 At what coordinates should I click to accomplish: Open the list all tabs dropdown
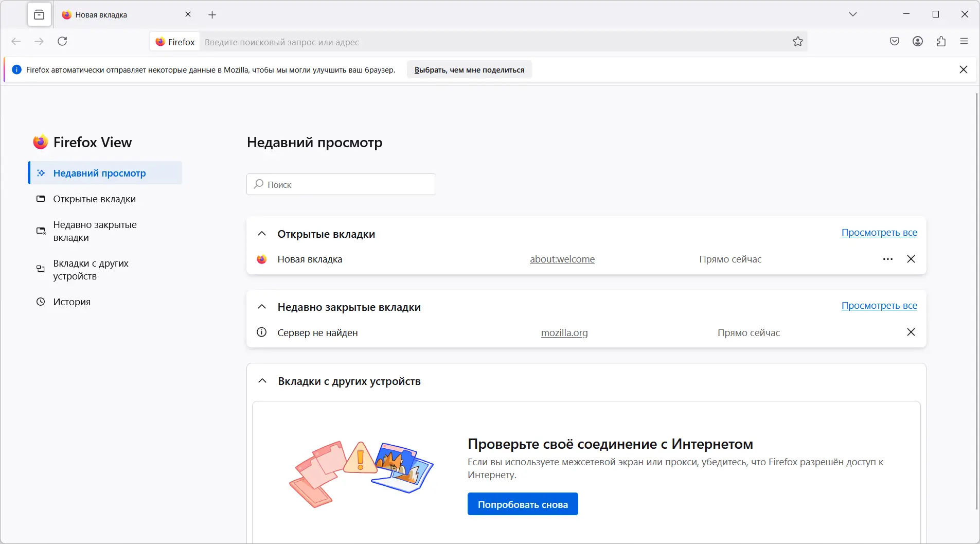[x=853, y=14]
